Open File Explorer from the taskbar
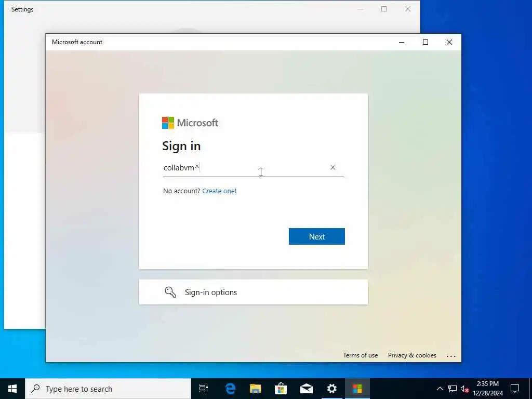 point(256,389)
